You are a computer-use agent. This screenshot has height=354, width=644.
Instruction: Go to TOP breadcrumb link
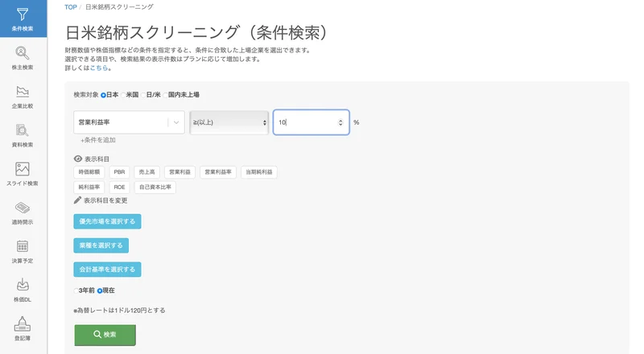coord(71,7)
